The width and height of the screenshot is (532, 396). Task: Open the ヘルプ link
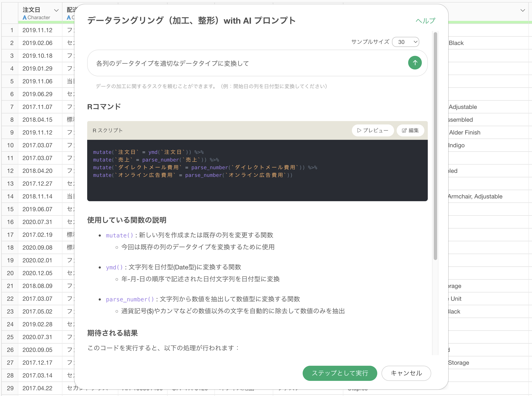[425, 21]
